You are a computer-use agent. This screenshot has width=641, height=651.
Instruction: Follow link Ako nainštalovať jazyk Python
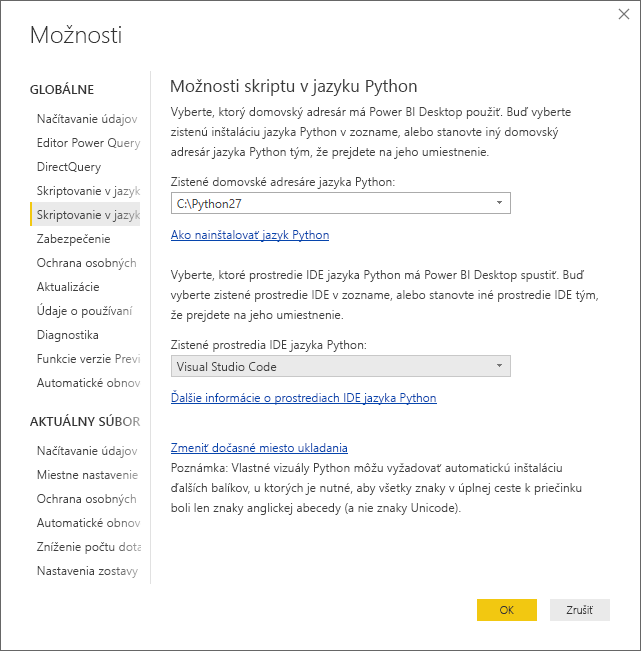point(250,235)
